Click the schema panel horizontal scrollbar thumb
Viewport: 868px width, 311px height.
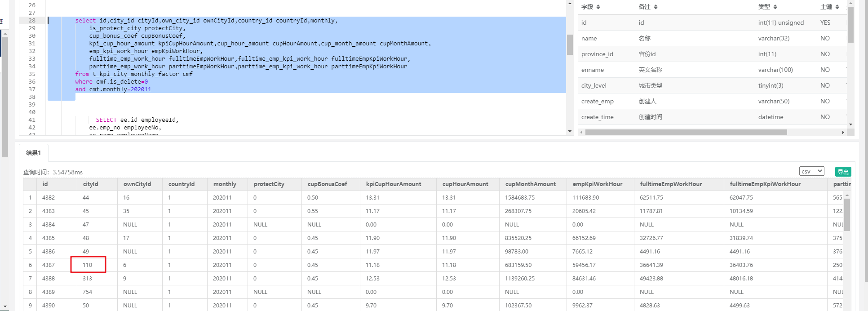pos(686,133)
